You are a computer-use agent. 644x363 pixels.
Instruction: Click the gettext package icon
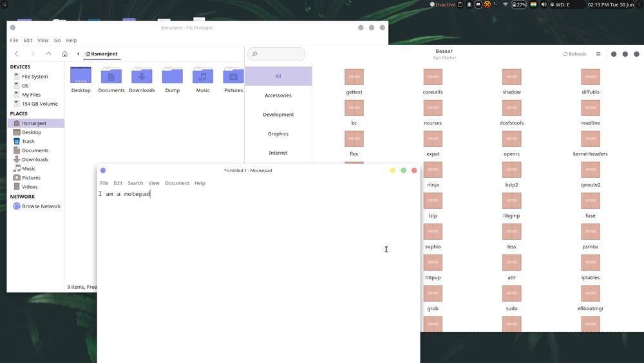(x=354, y=77)
